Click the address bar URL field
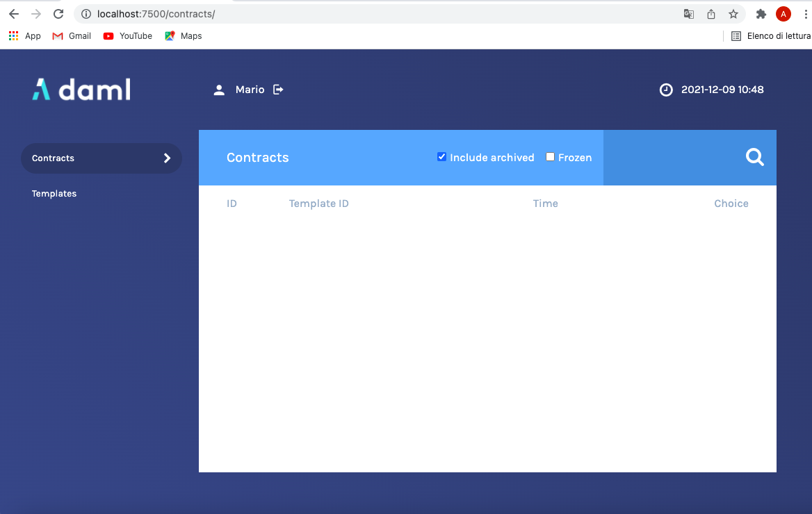 coord(382,14)
